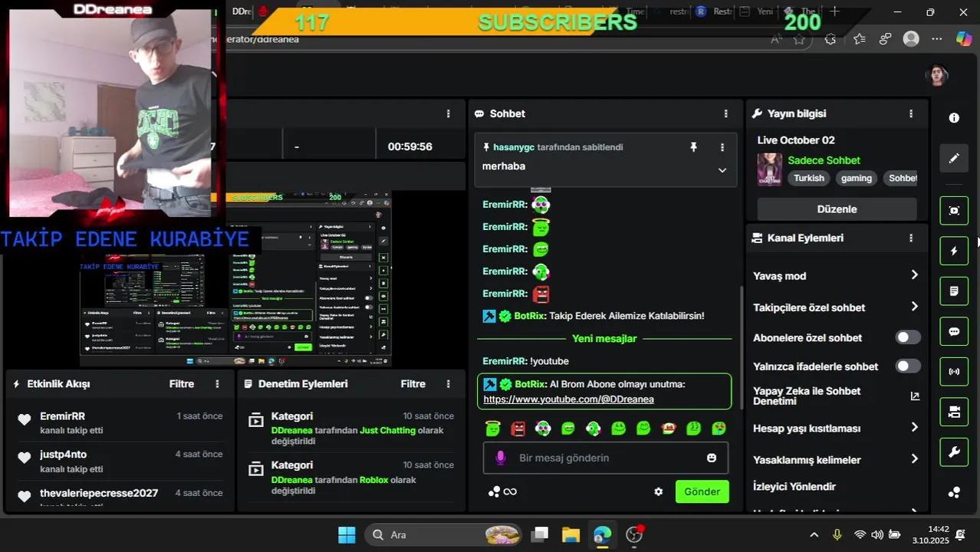Collapse the pinned message chevron

click(x=722, y=170)
